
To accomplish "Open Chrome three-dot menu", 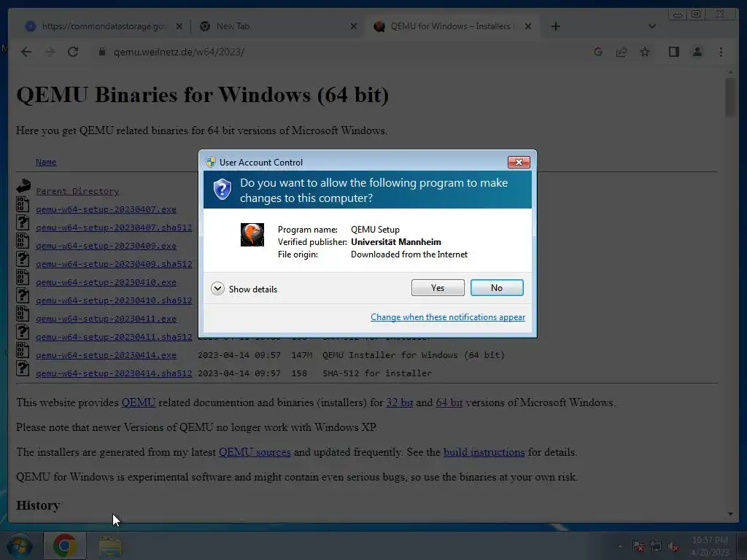I will (721, 52).
